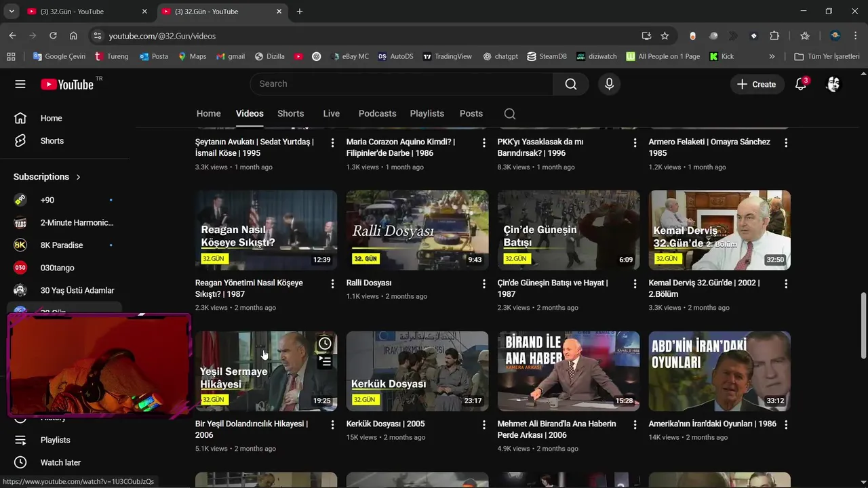
Task: Open Tüm Yer İşaretleri folder
Action: [x=827, y=56]
